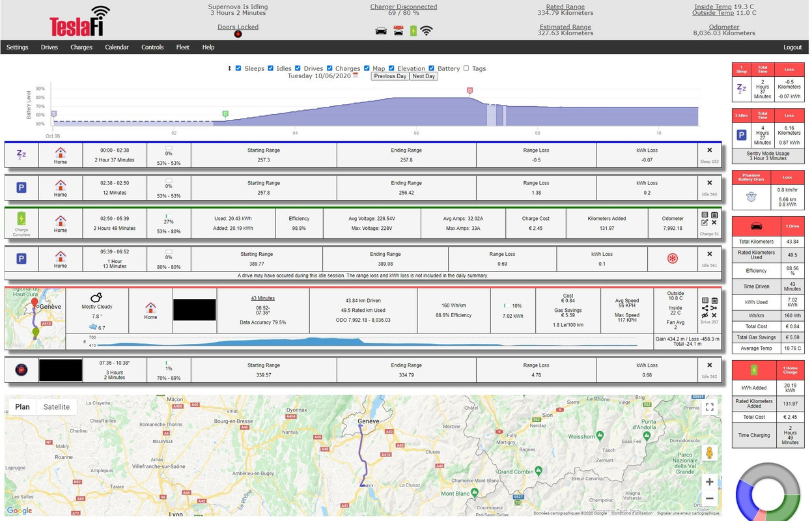Click the green battery icon in header

tap(413, 31)
